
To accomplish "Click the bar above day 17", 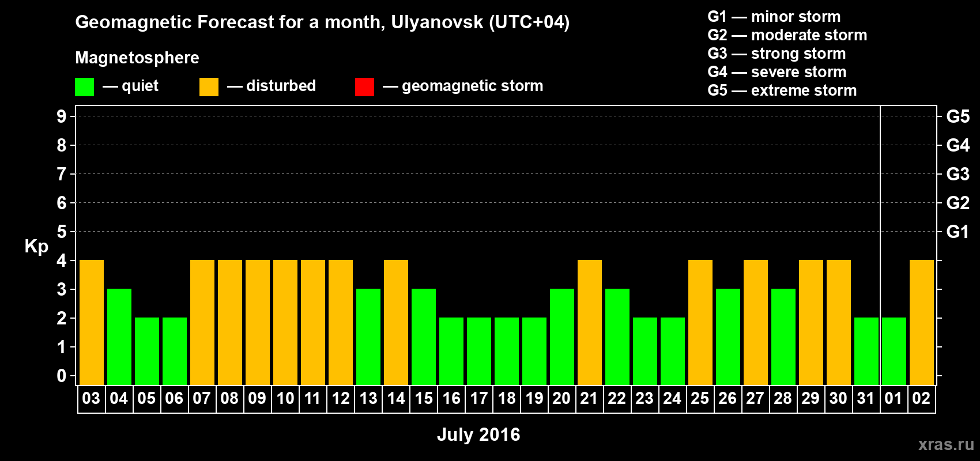I will (479, 352).
